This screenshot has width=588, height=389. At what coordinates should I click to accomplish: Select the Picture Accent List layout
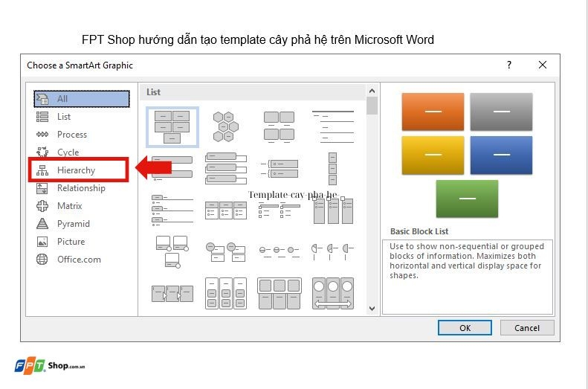coord(332,210)
